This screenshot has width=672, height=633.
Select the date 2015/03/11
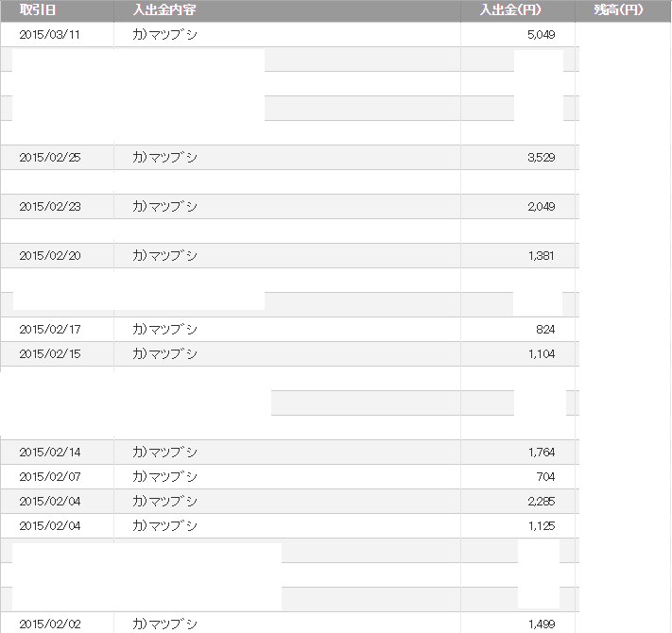click(x=50, y=35)
